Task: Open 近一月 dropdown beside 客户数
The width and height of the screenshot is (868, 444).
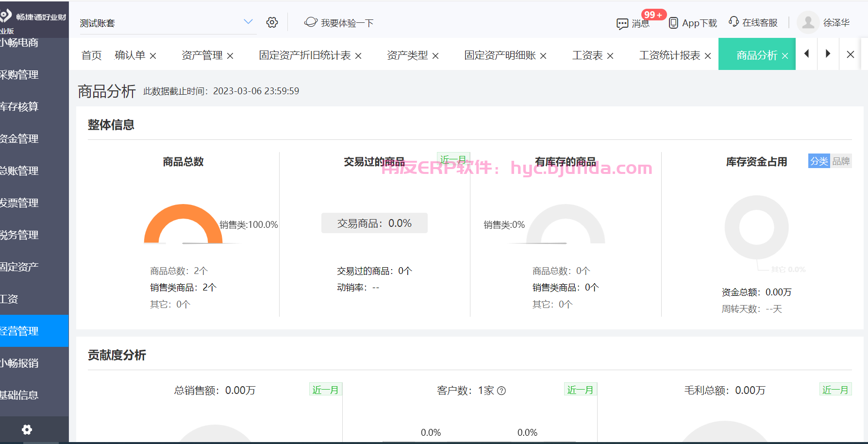Action: click(581, 390)
